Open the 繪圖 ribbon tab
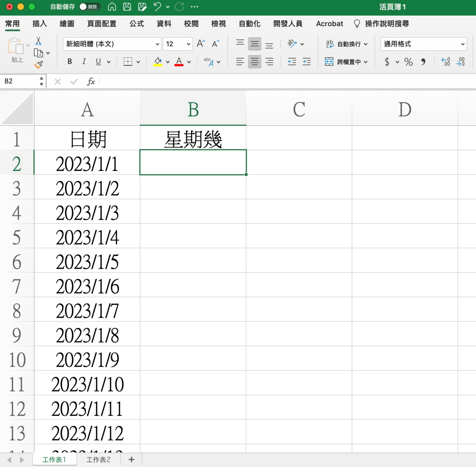476x467 pixels. (x=67, y=24)
